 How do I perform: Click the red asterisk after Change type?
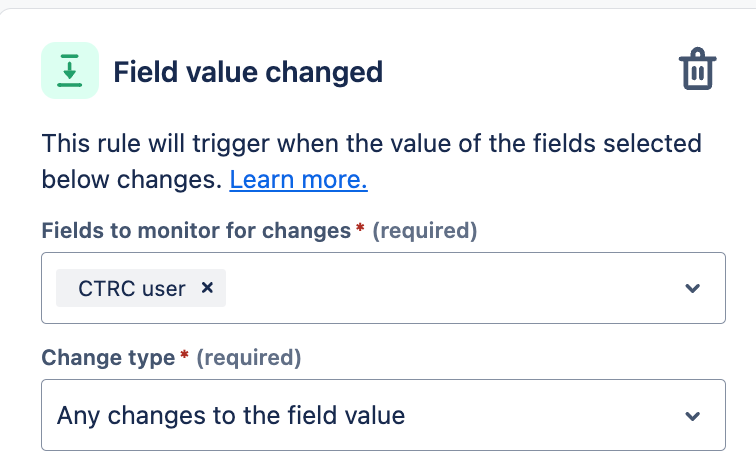click(x=184, y=356)
